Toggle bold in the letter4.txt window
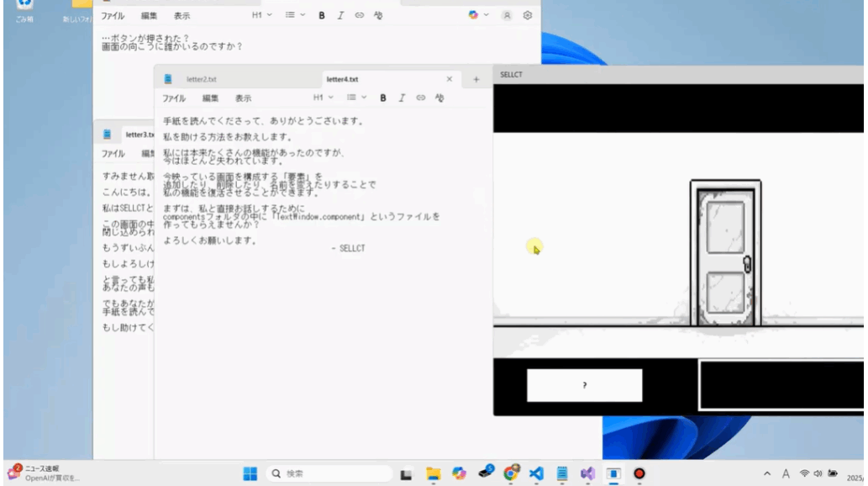The height and width of the screenshot is (486, 868). (x=383, y=98)
